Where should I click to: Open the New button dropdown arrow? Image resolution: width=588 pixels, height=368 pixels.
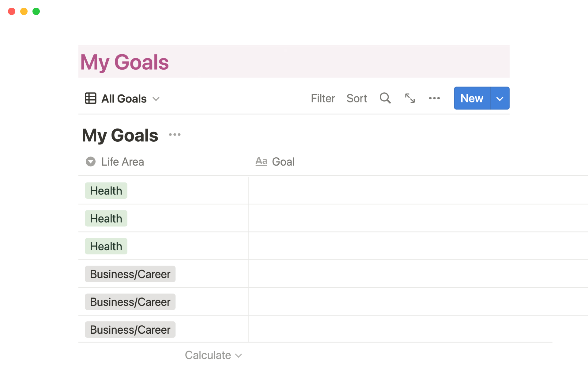pyautogui.click(x=499, y=98)
